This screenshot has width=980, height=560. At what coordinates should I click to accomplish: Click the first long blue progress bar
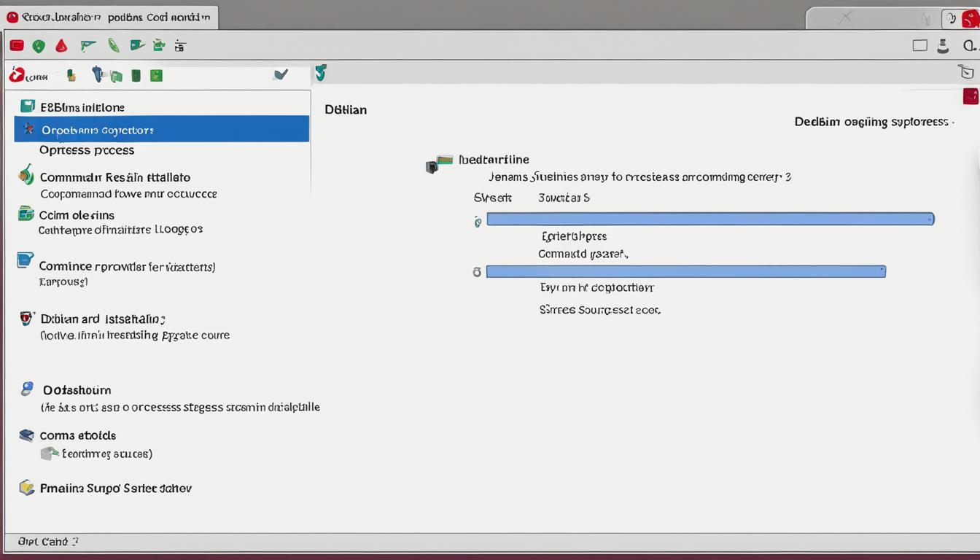(x=709, y=219)
